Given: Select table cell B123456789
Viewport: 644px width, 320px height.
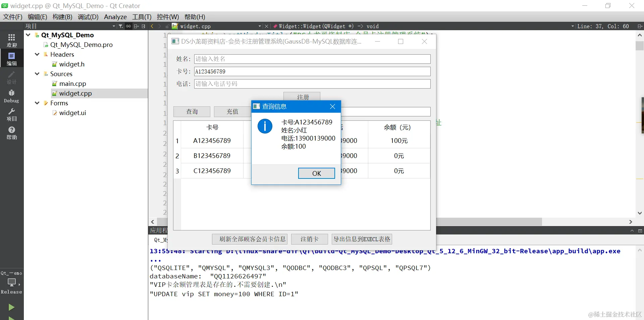Looking at the screenshot, I should pyautogui.click(x=212, y=156).
